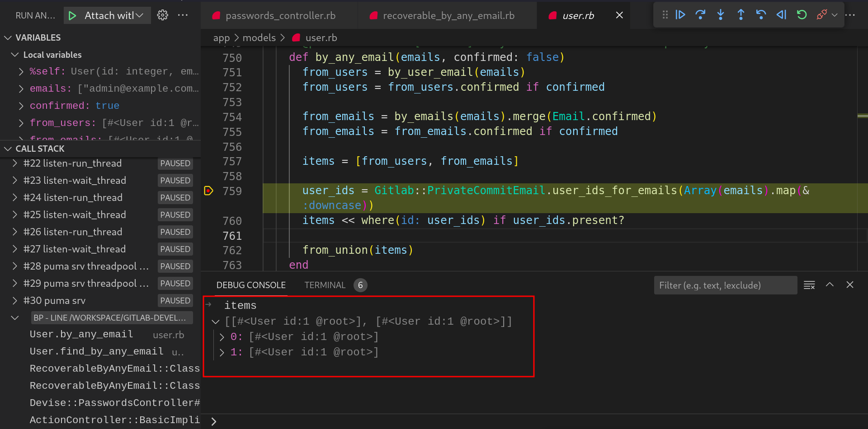
Task: Close the user.rb tab
Action: point(619,15)
